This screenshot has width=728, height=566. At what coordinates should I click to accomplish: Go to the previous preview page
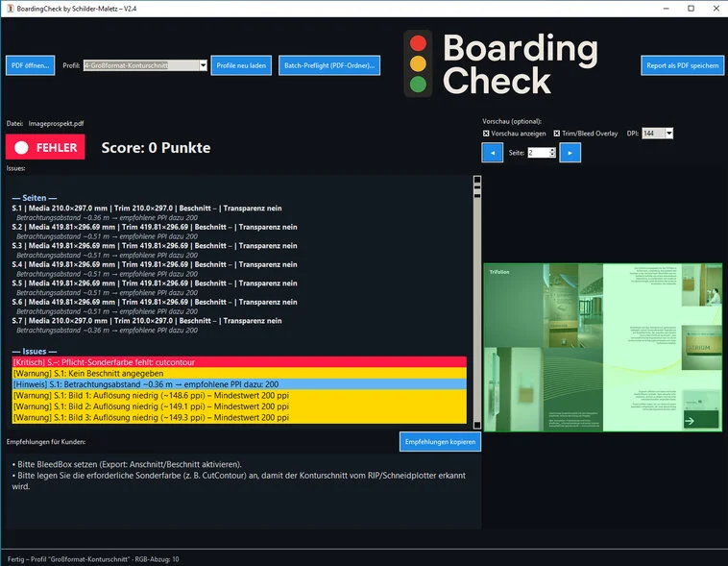[492, 152]
